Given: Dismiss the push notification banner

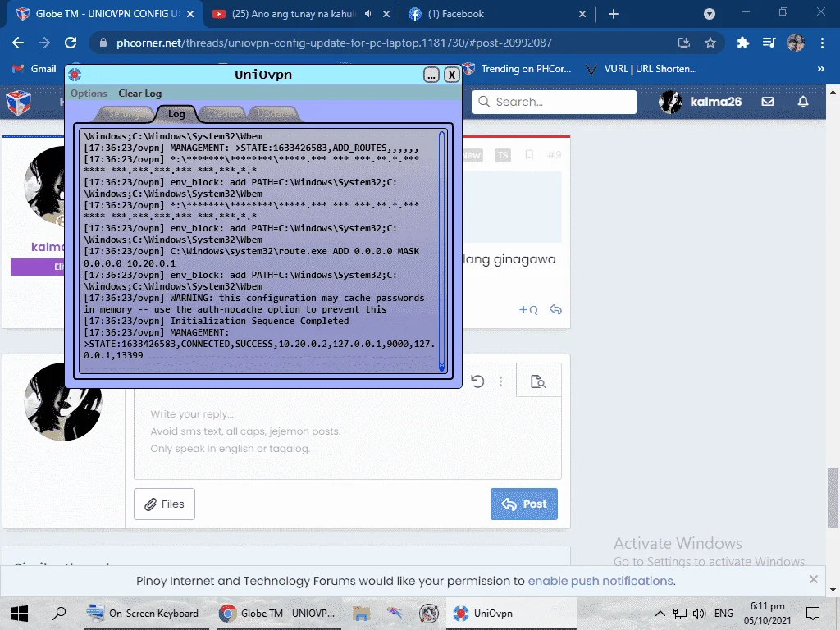Looking at the screenshot, I should tap(813, 579).
